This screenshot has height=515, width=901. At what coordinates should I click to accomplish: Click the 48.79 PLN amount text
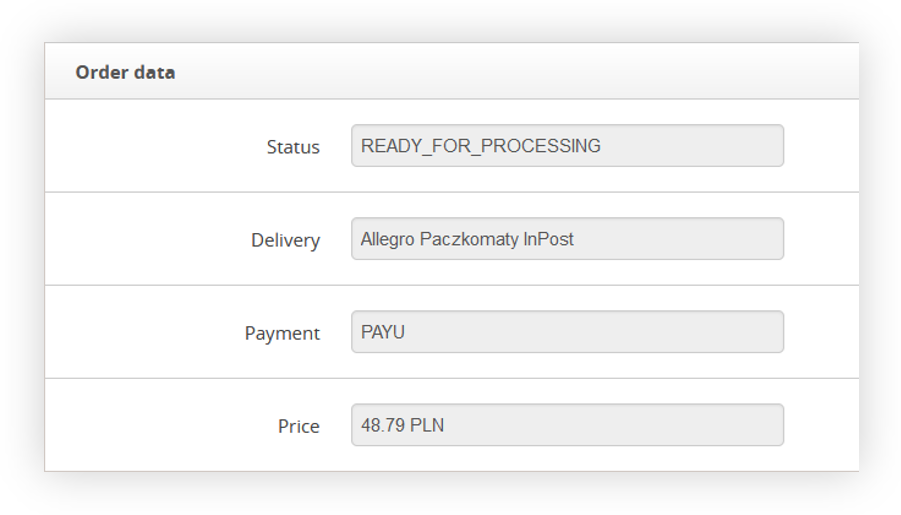[x=402, y=425]
